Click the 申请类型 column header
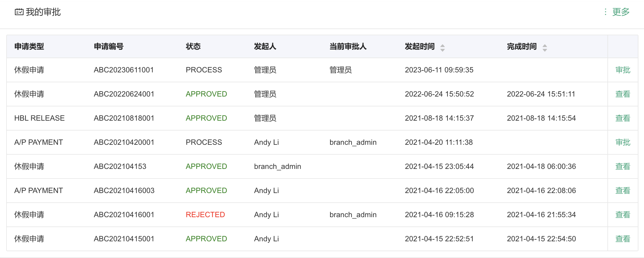 point(29,47)
